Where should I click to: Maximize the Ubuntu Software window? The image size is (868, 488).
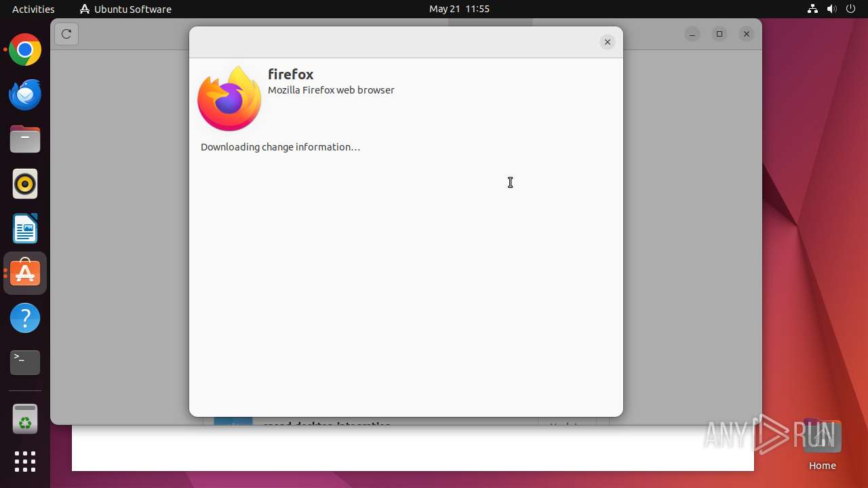(719, 34)
